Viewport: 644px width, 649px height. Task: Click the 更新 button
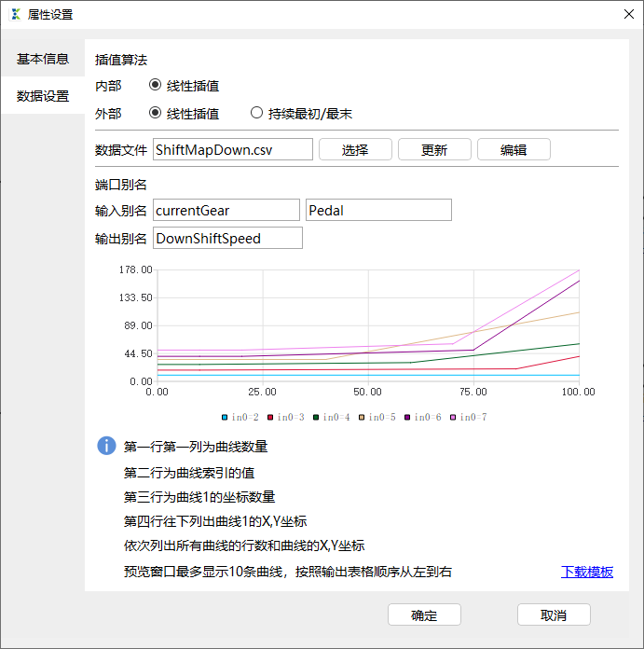(434, 149)
